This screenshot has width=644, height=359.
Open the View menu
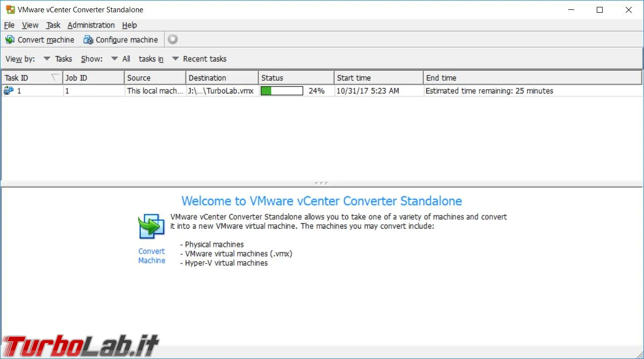coord(30,25)
